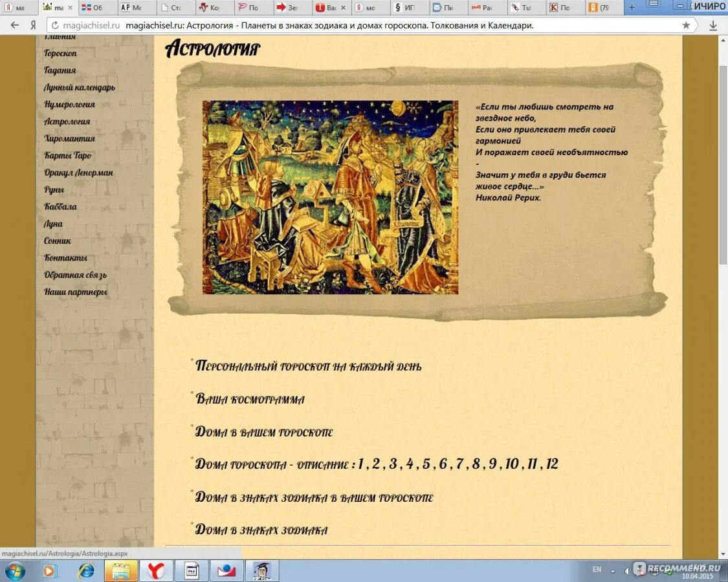
Task: Go back with the browser back arrow
Action: 15,25
